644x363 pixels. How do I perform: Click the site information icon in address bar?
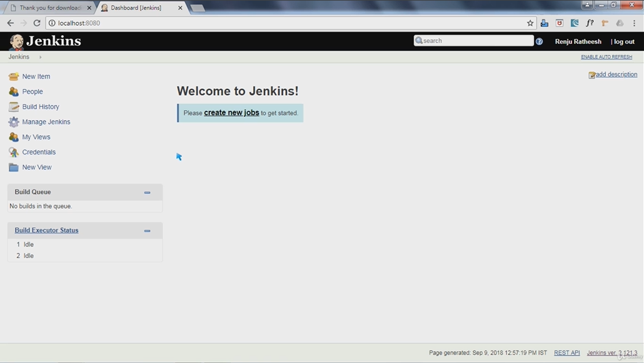coord(52,23)
